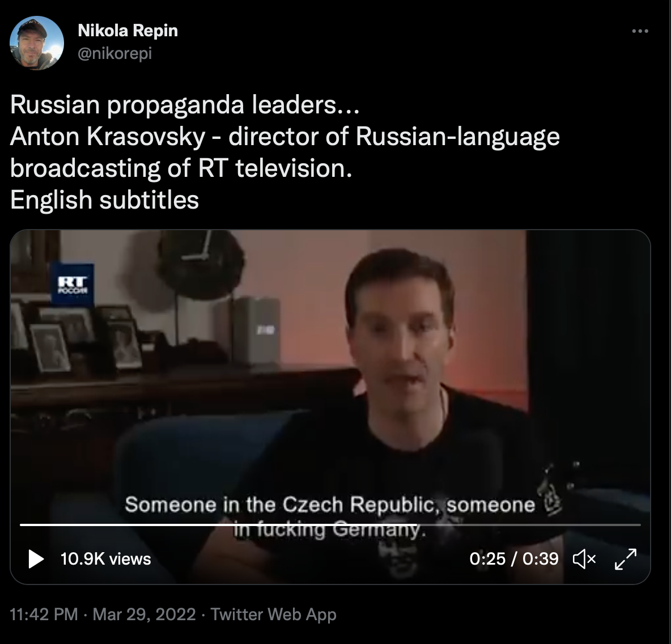Open the three-dot more options menu
The image size is (671, 644).
coord(640,31)
